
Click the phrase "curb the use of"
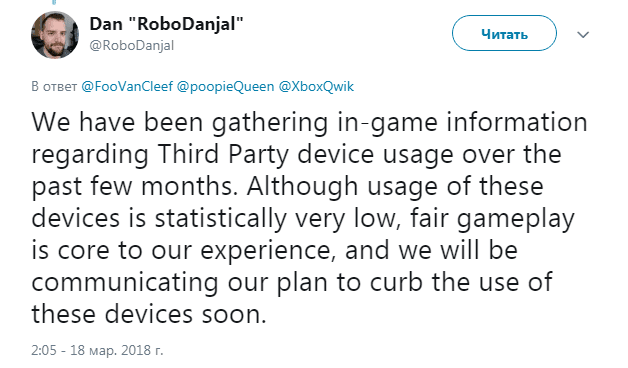461,282
